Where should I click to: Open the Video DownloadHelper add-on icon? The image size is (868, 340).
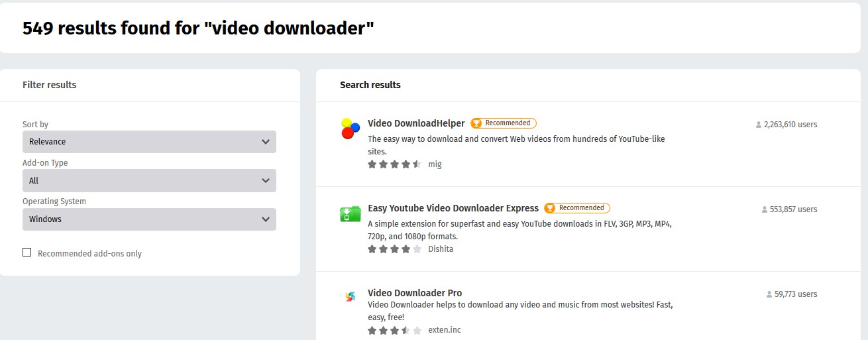[350, 129]
